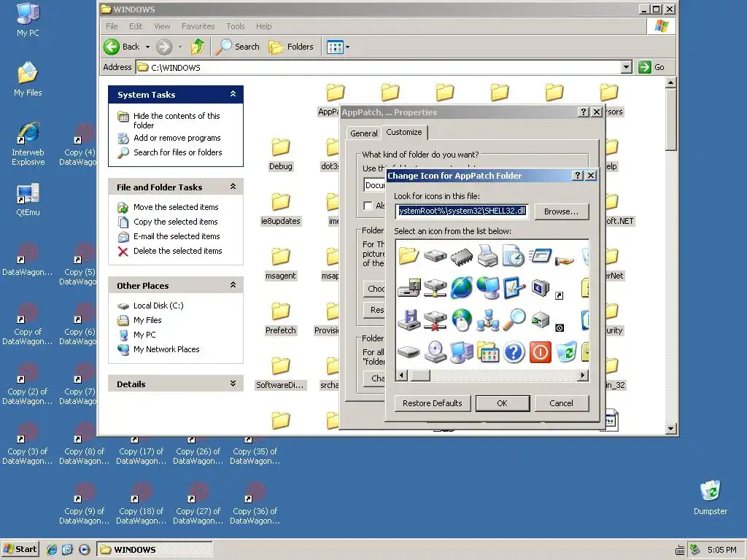This screenshot has width=747, height=560.
Task: Open the Prefetch folder
Action: pyautogui.click(x=281, y=319)
